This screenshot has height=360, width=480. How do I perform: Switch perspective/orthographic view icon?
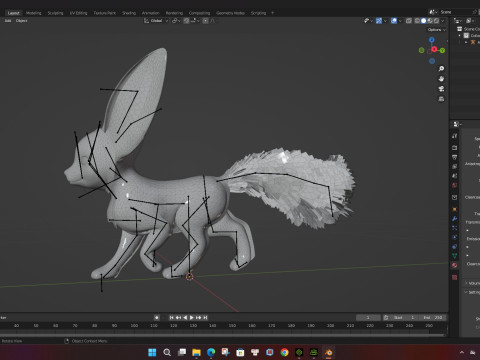(441, 99)
